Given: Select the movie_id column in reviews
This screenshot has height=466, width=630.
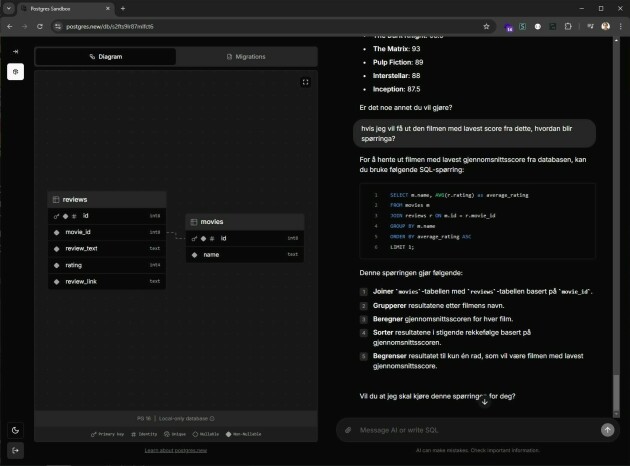Looking at the screenshot, I should pos(107,232).
